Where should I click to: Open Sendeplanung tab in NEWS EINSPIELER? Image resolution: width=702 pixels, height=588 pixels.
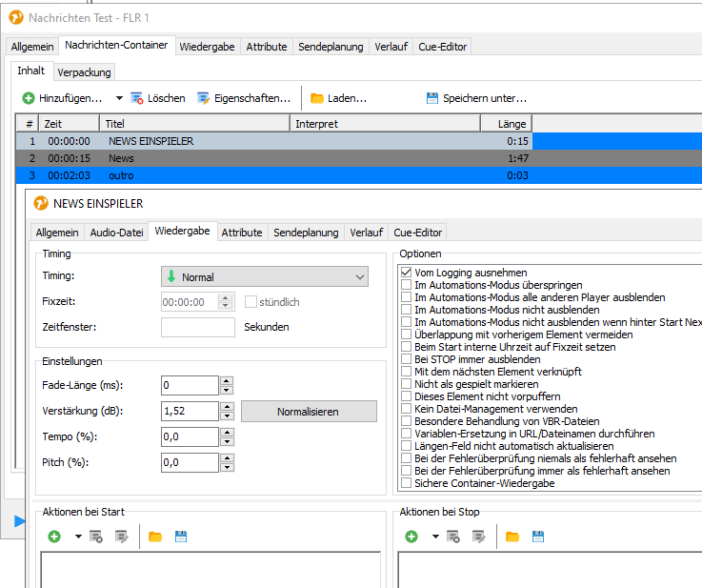[x=306, y=233]
